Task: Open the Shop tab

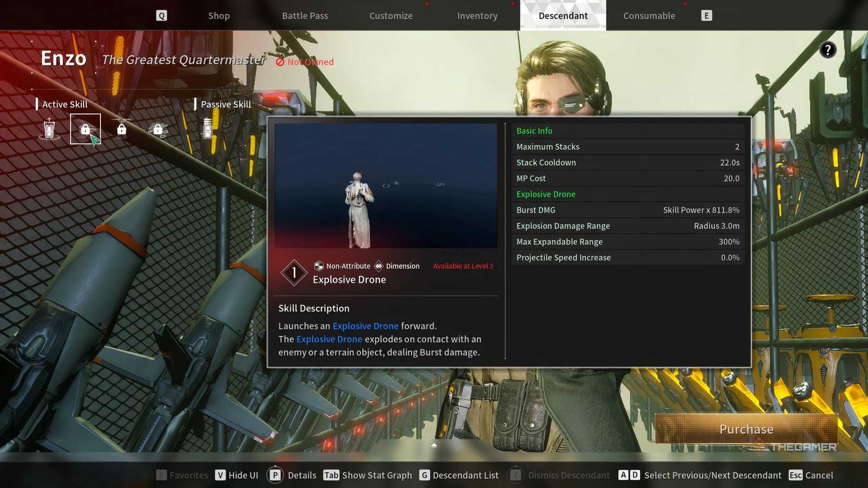Action: click(219, 16)
